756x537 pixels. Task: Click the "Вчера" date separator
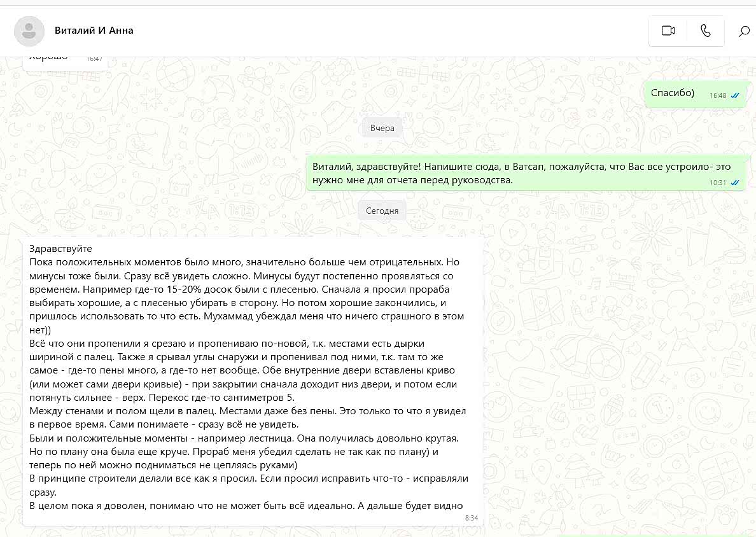[x=382, y=128]
